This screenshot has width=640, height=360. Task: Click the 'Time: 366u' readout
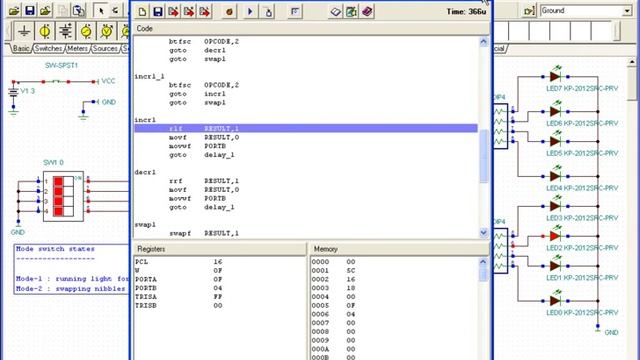(466, 12)
